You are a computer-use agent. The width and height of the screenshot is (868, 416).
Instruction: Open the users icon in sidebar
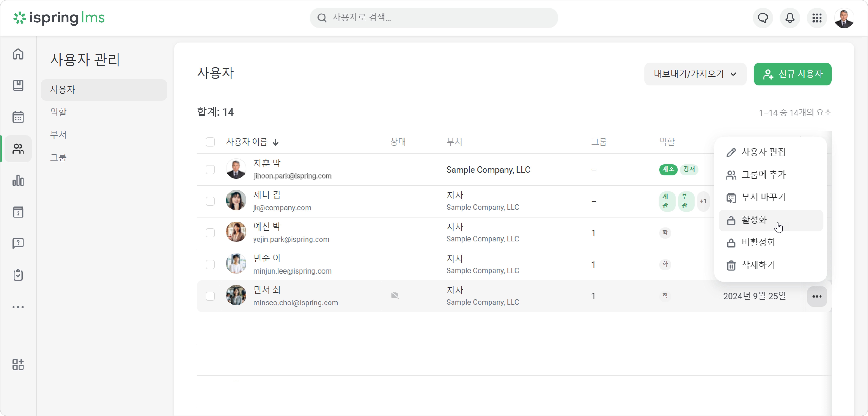tap(18, 149)
